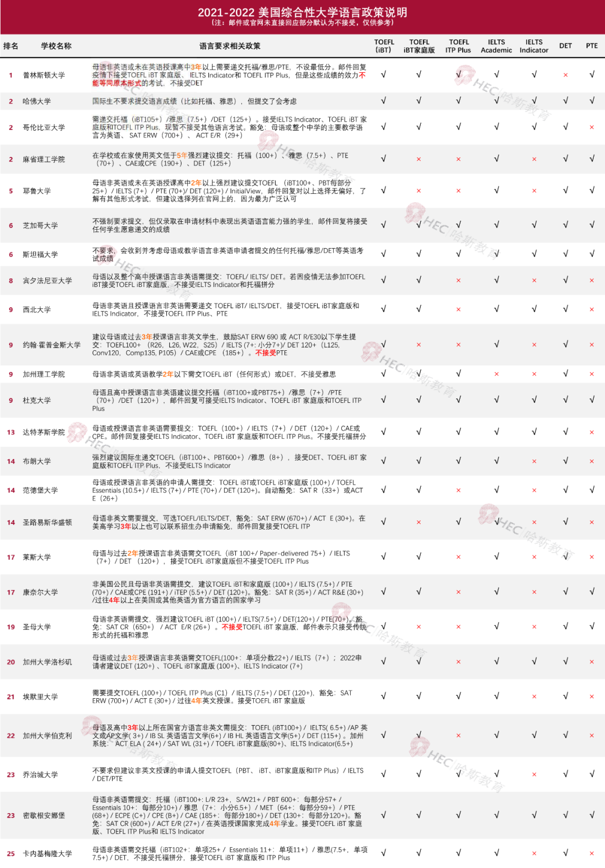
Task: Select school name "加州大学洛杉矶"
Action: [47, 662]
